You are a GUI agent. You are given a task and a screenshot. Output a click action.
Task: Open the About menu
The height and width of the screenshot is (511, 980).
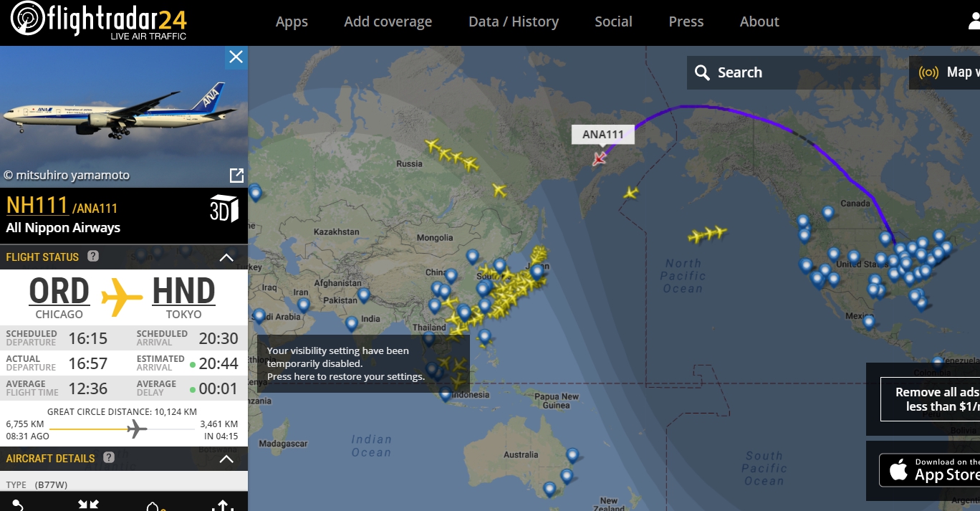pos(759,22)
